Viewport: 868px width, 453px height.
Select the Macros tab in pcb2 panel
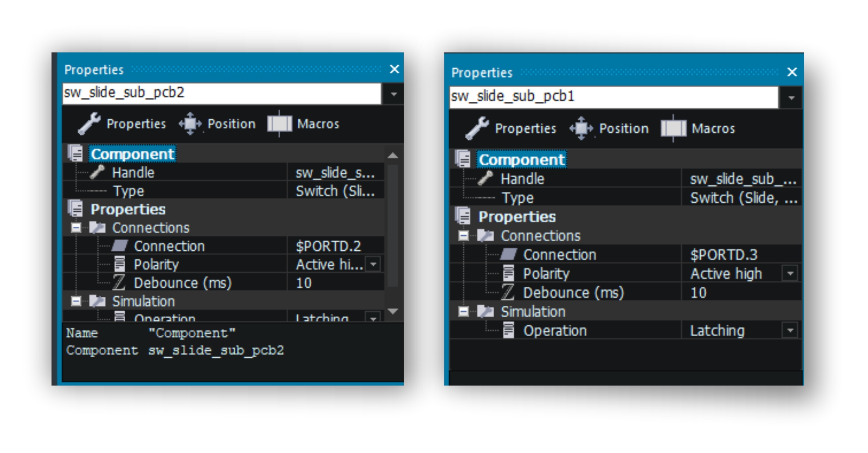pos(303,124)
